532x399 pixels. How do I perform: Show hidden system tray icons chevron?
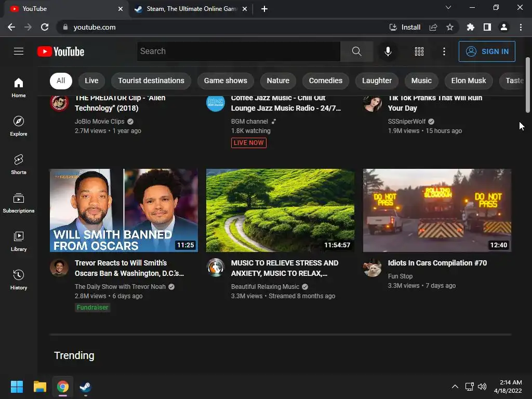[455, 387]
